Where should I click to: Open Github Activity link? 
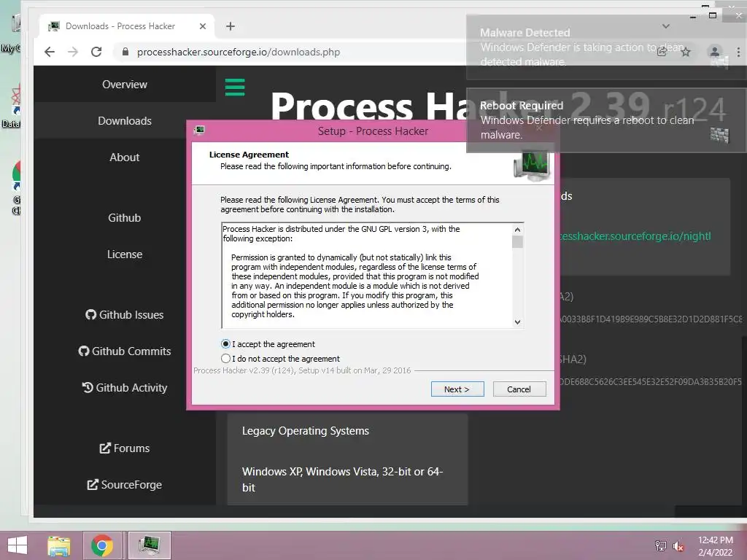124,388
